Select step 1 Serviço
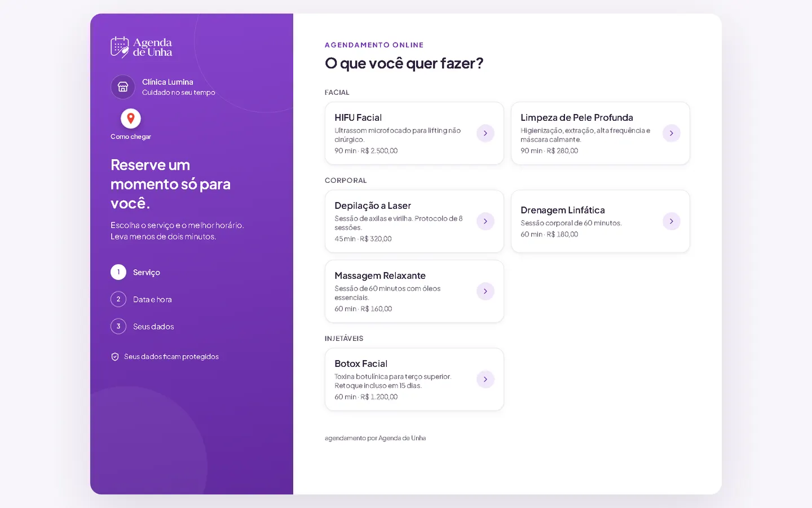Image resolution: width=812 pixels, height=508 pixels. coord(135,272)
